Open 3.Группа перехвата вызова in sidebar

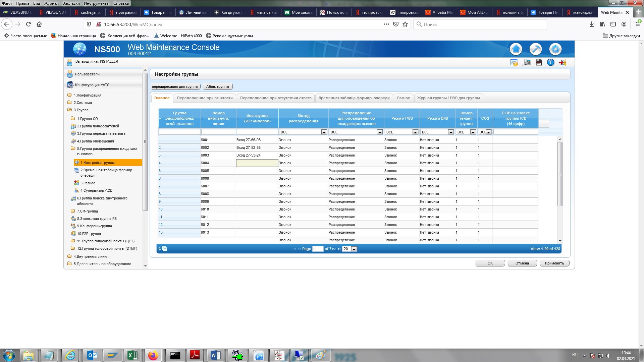[101, 133]
